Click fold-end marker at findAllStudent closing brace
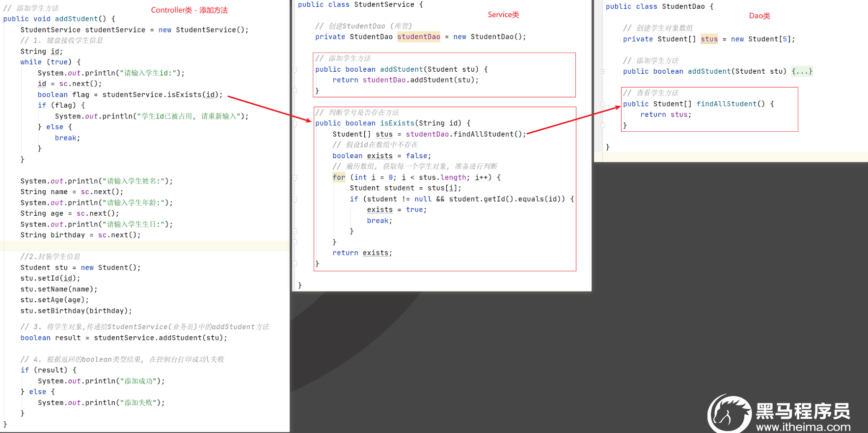This screenshot has width=868, height=433. (x=602, y=126)
